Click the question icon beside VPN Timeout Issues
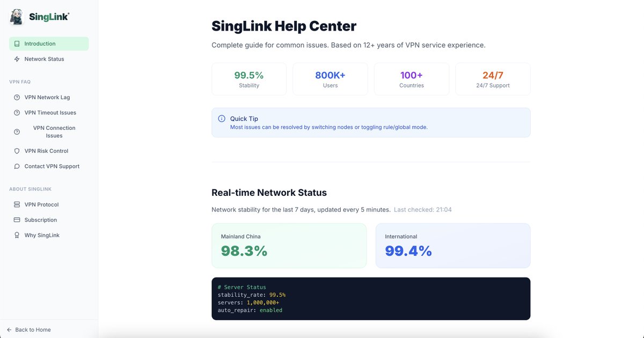 17,113
